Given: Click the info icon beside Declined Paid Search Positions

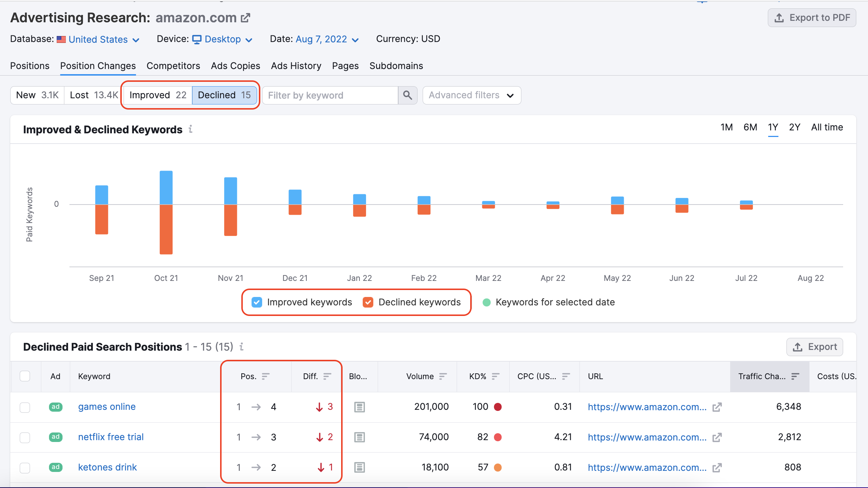Looking at the screenshot, I should coord(241,347).
